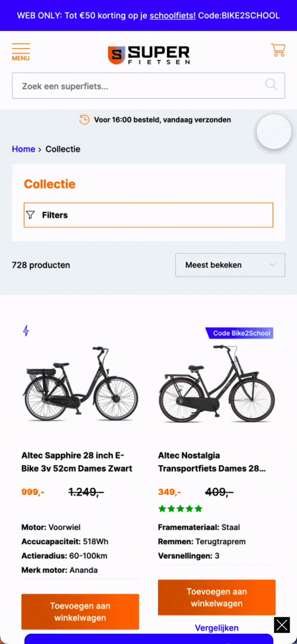Image resolution: width=297 pixels, height=644 pixels.
Task: Open the hamburger MENU icon
Action: pos(21,52)
